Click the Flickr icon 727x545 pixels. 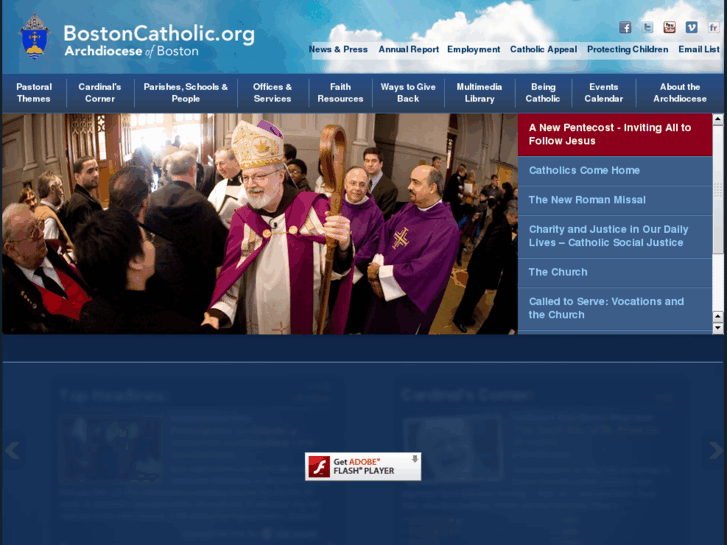[713, 28]
